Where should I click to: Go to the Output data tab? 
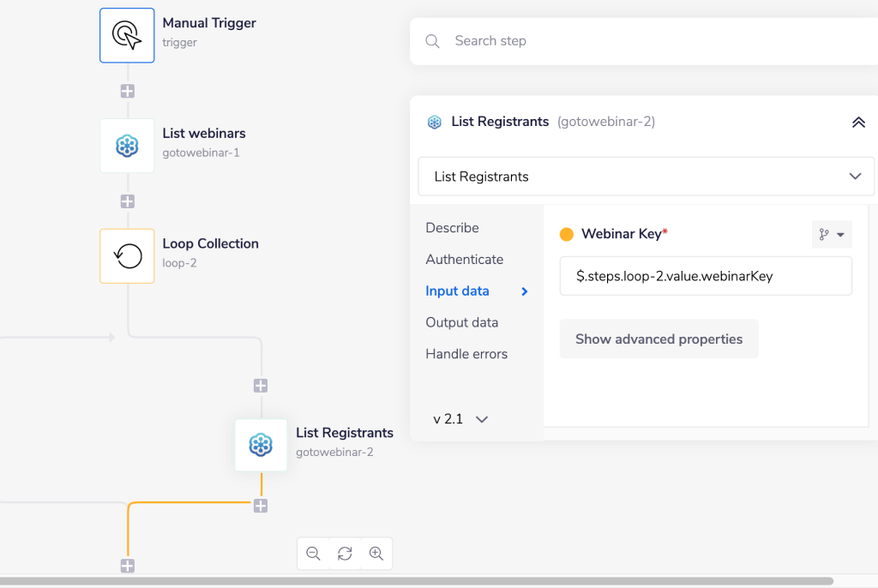click(x=461, y=322)
